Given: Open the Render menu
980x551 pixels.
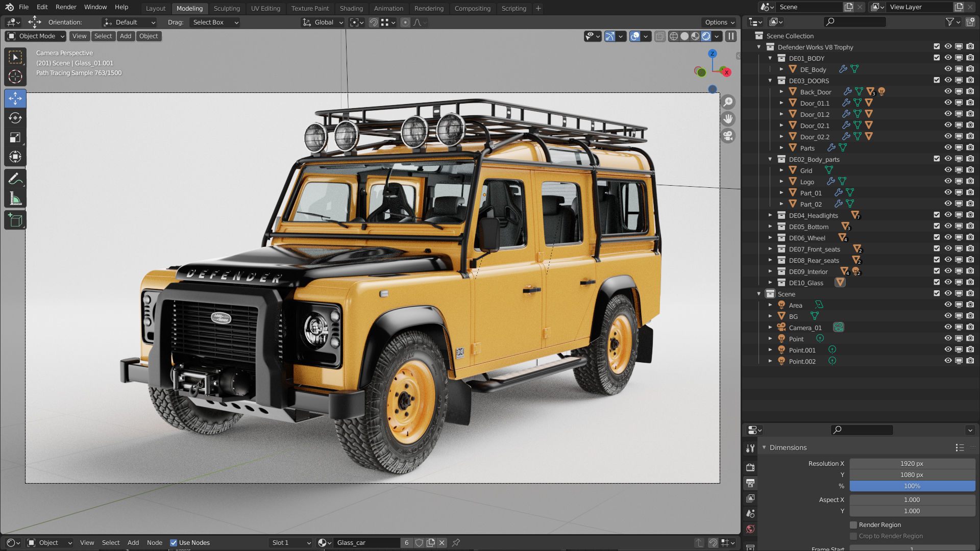Looking at the screenshot, I should click(x=66, y=7).
